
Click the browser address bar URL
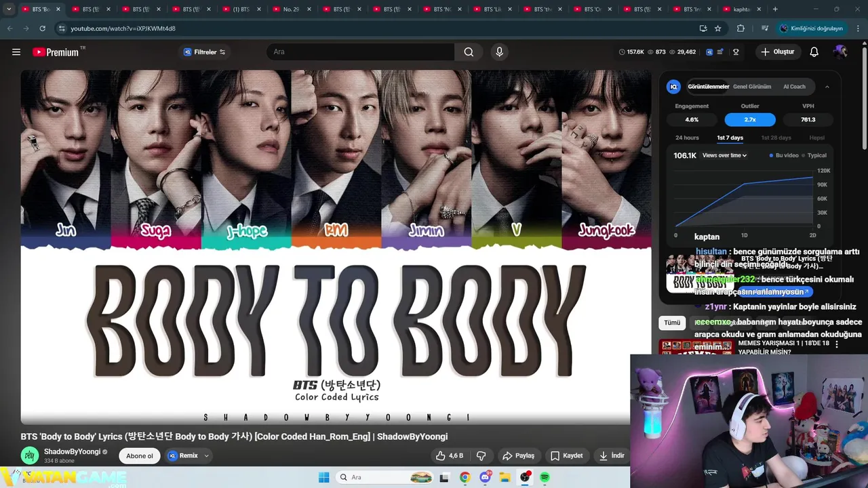(123, 28)
